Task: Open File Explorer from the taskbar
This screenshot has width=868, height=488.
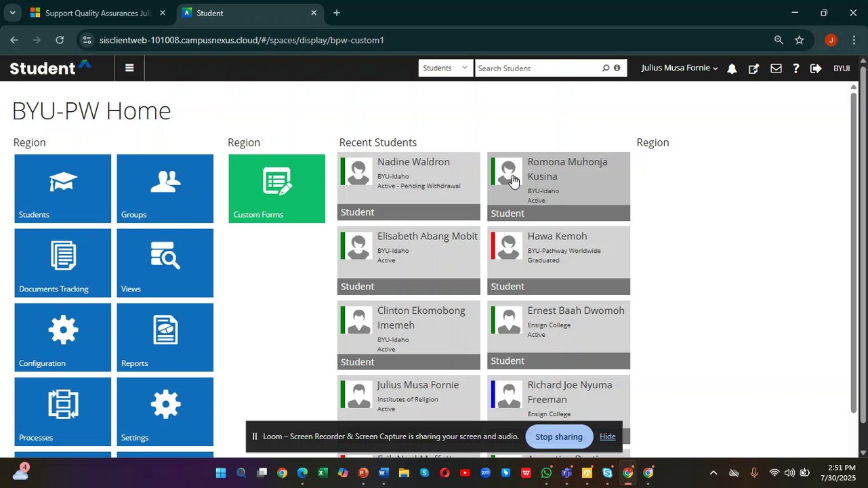Action: tap(404, 473)
